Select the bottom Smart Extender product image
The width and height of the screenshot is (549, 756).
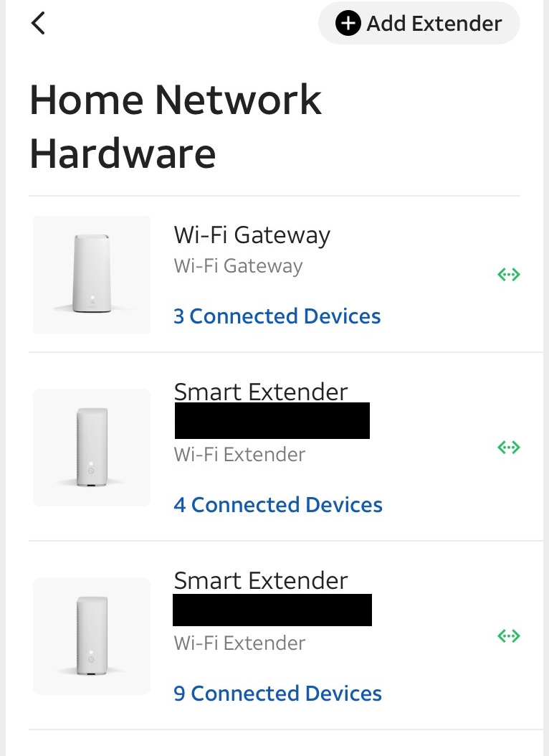91,635
